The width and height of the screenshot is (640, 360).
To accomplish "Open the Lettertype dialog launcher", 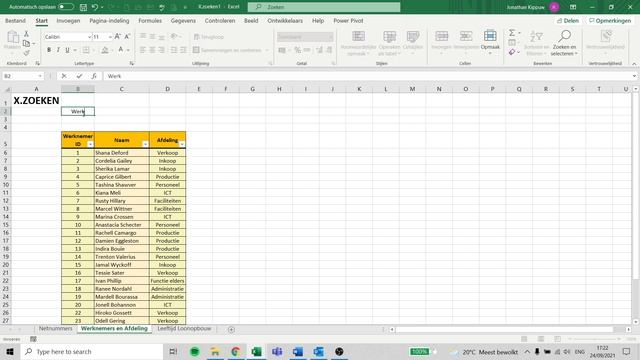I will tap(131, 64).
